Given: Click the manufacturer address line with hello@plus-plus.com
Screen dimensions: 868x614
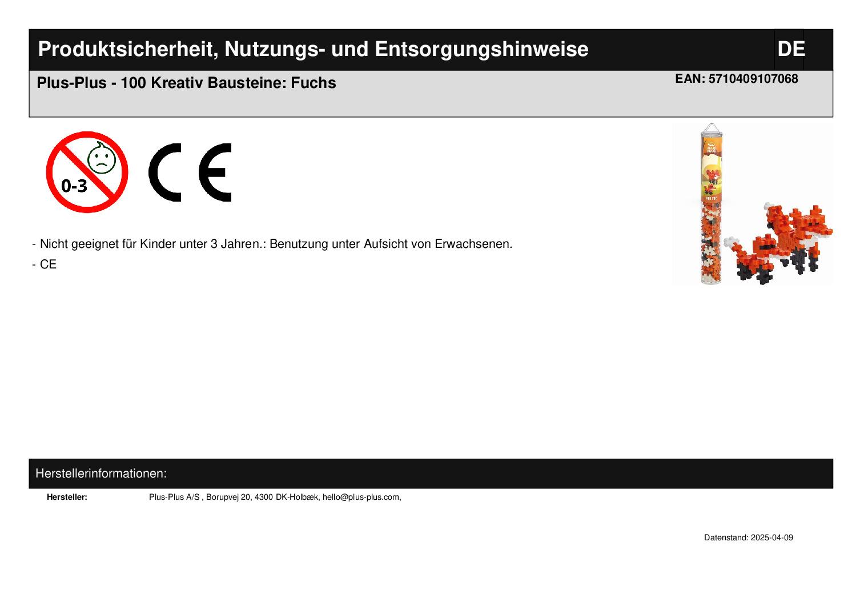Looking at the screenshot, I should tap(275, 497).
